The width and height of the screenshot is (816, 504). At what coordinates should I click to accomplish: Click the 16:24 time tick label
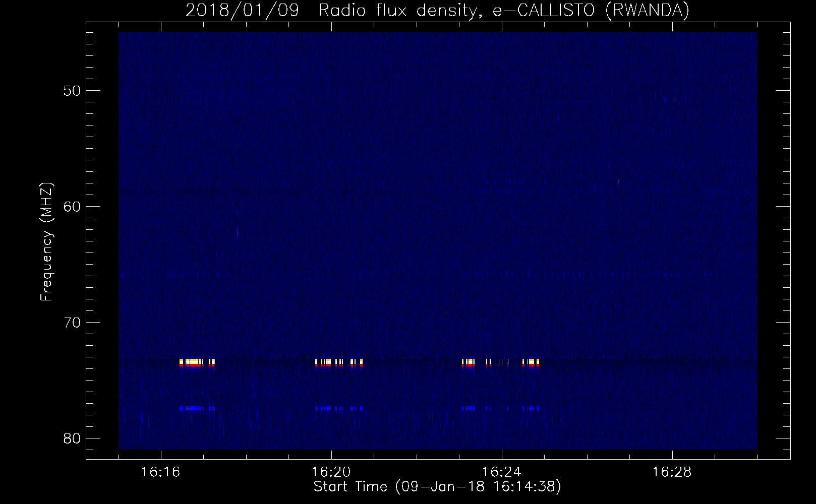coord(502,472)
